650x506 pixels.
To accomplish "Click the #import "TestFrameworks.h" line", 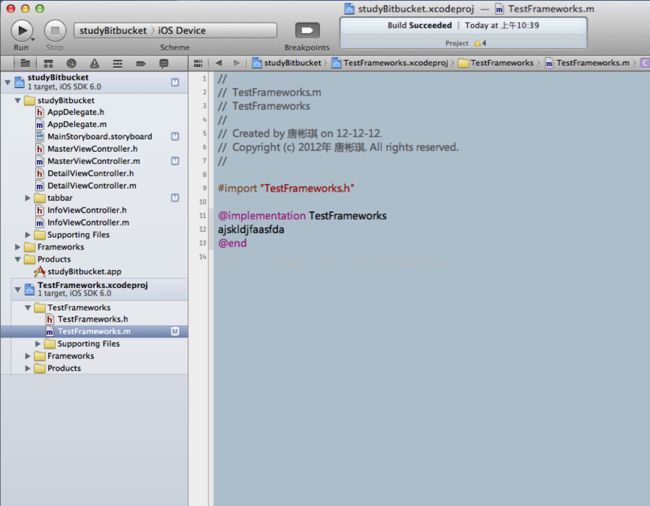I will coord(286,188).
